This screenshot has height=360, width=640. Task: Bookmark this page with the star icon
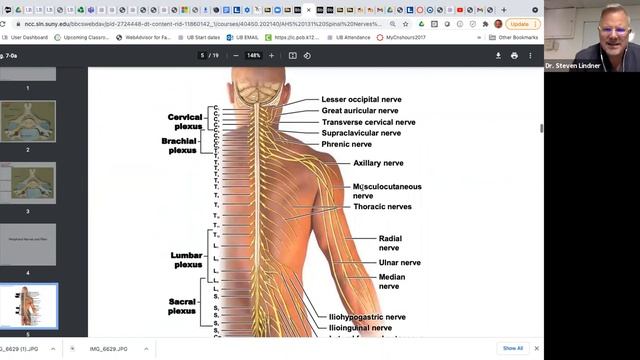click(405, 24)
